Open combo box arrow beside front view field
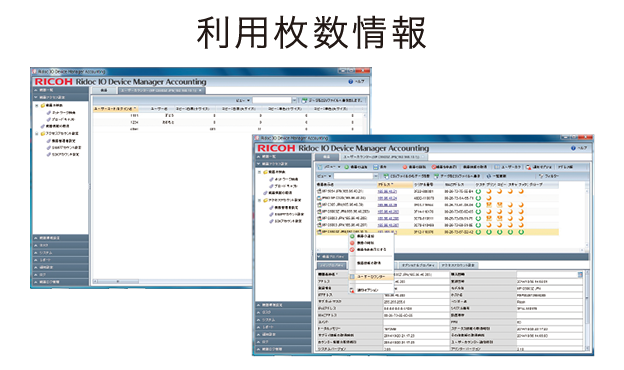The height and width of the screenshot is (370, 624). (376, 176)
